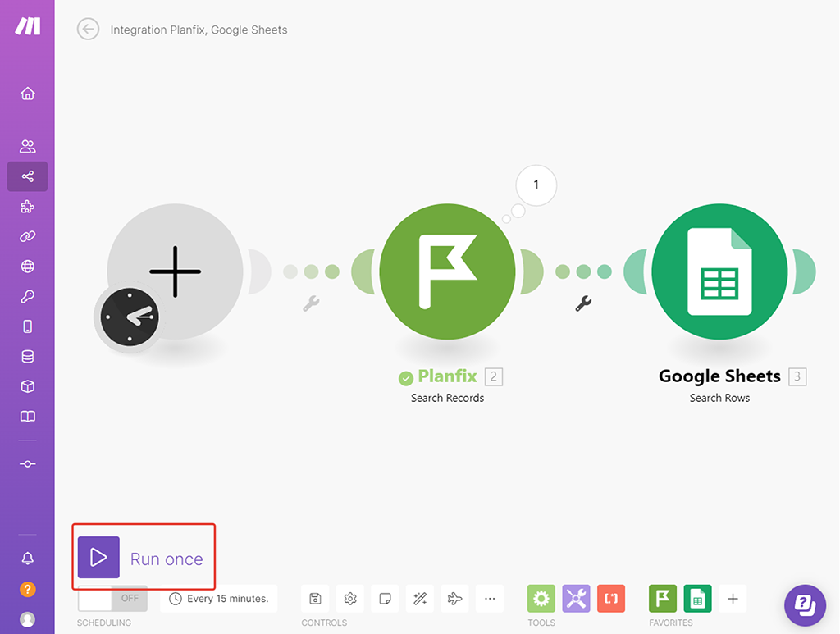
Task: Click the Auto-align magic wand icon
Action: coord(419,598)
